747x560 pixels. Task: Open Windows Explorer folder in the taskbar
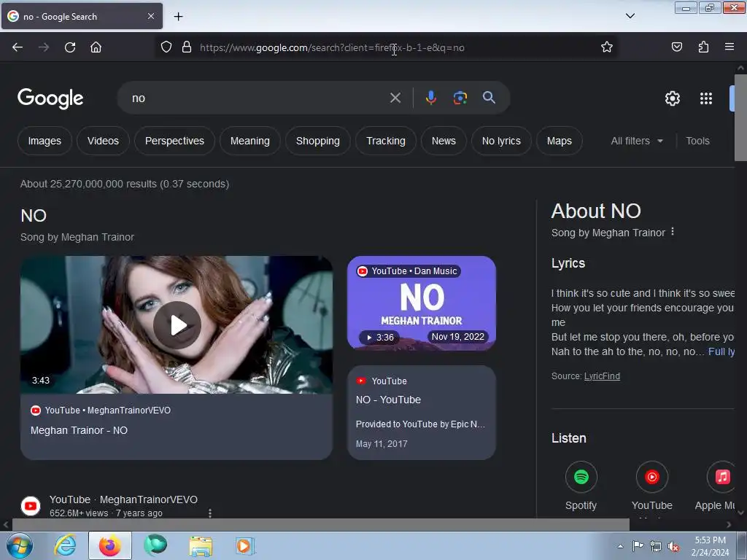[201, 545]
